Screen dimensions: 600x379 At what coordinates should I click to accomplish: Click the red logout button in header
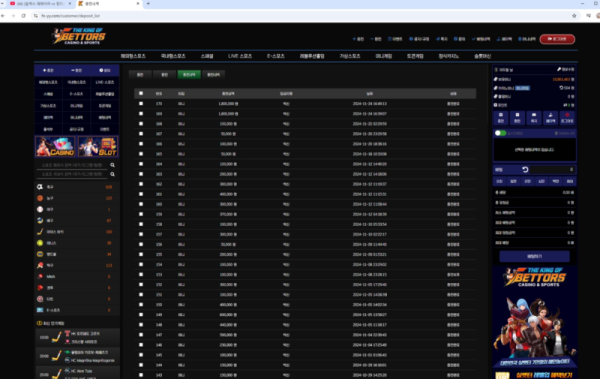coord(557,39)
